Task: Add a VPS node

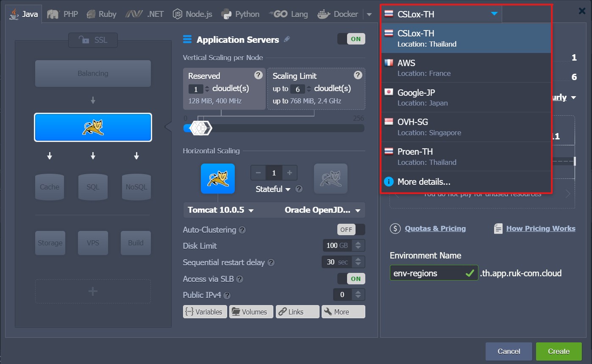Action: coord(93,243)
